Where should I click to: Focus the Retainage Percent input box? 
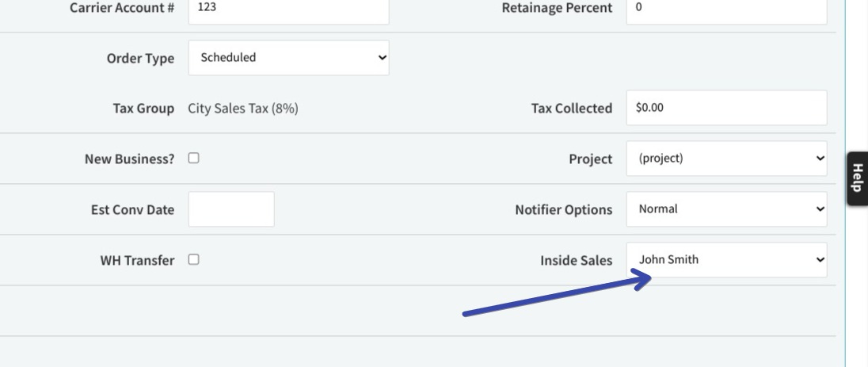tap(726, 10)
